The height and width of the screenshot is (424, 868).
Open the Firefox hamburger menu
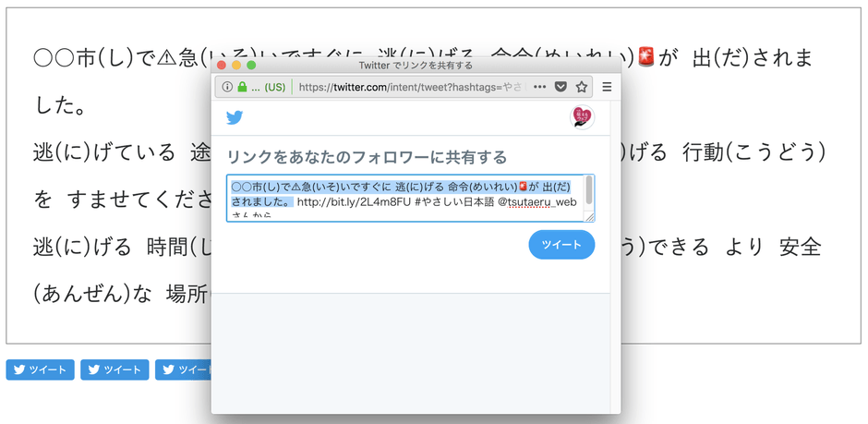click(x=607, y=87)
